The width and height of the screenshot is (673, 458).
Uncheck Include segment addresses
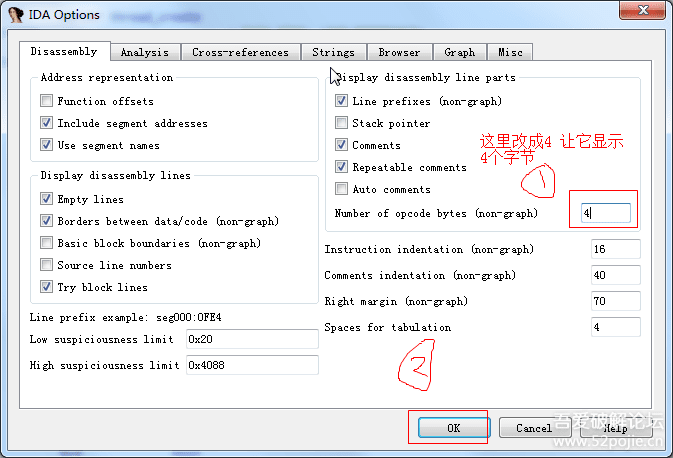tap(46, 123)
